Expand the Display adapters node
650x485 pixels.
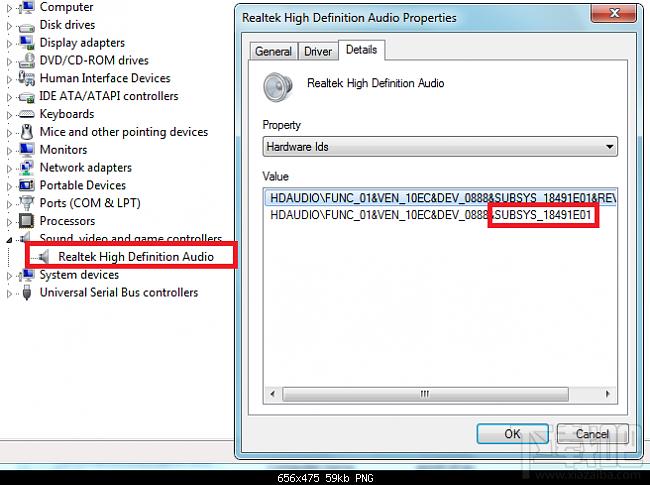9,43
